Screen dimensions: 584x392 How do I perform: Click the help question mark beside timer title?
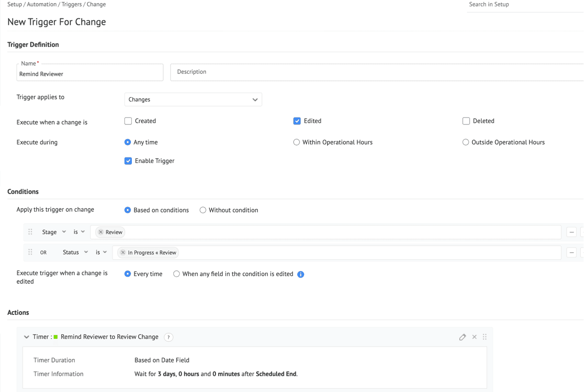[x=169, y=337]
